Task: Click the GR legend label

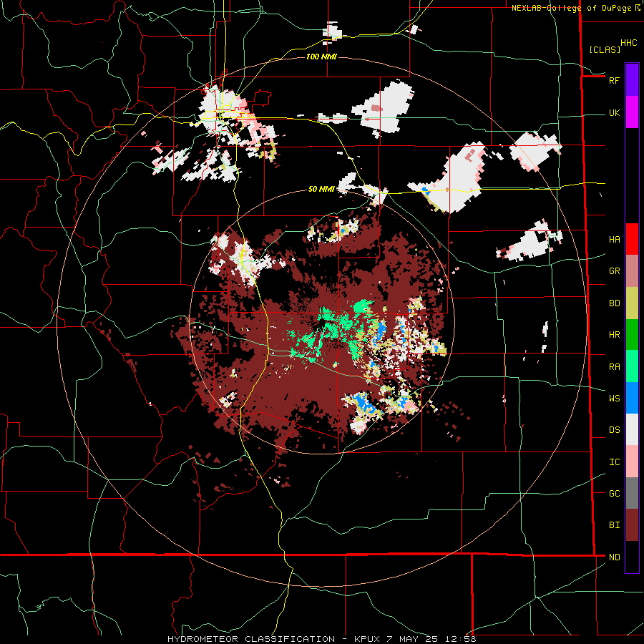Action: point(614,271)
